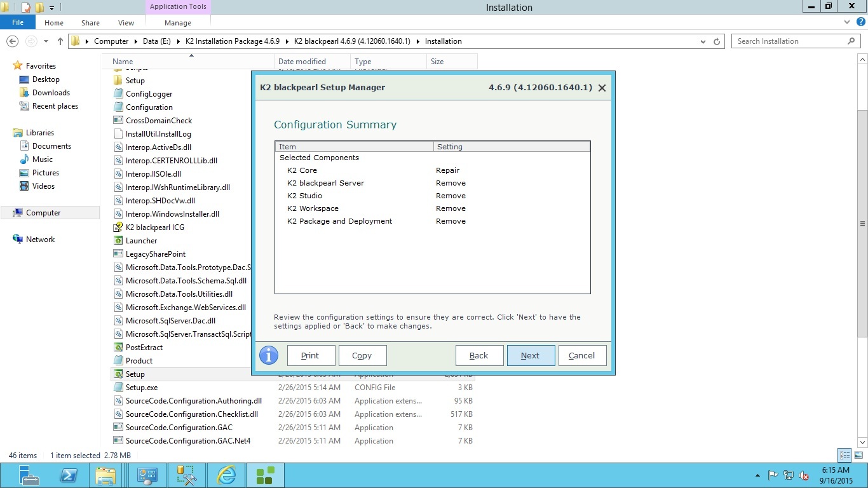Show hidden tray icons arrow
868x488 pixels.
757,475
